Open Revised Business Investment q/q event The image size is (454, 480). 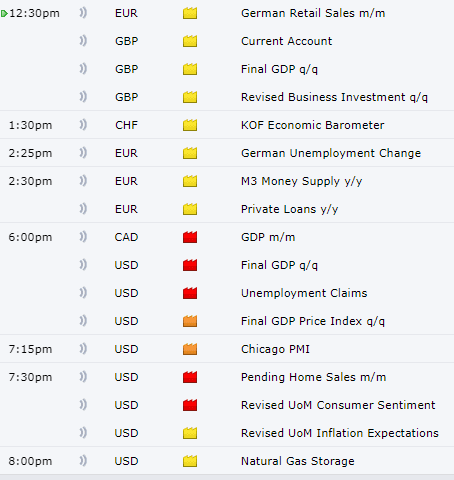334,97
